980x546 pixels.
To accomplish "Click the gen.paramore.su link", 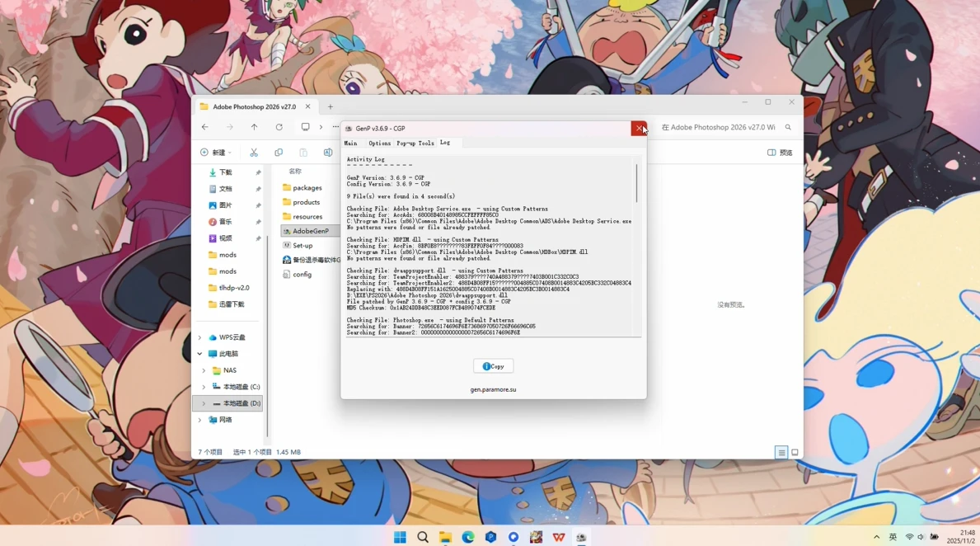I will 493,388.
